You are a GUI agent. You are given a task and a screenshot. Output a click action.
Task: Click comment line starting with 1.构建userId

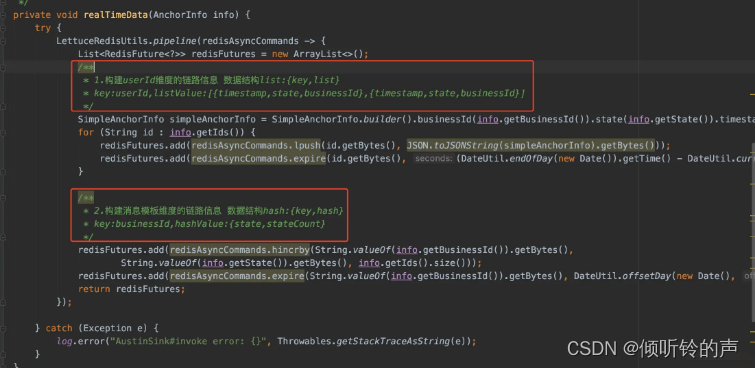click(212, 80)
